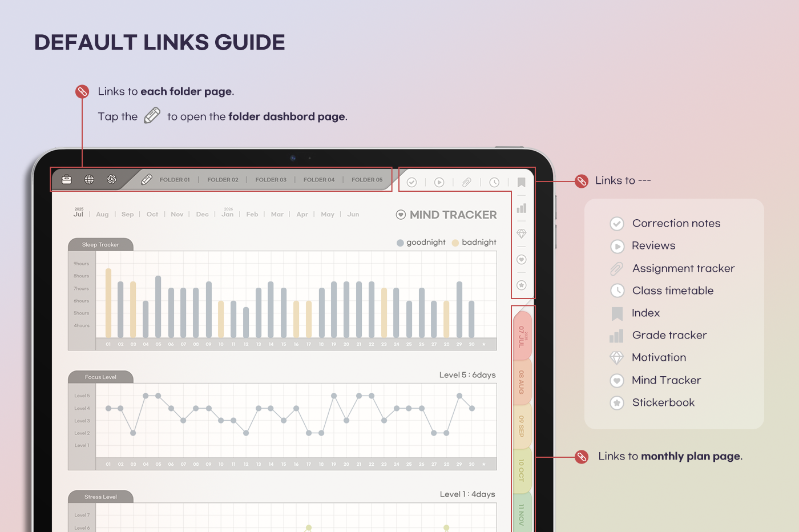Select the 08 AUG side tab
This screenshot has width=799, height=532.
(522, 382)
